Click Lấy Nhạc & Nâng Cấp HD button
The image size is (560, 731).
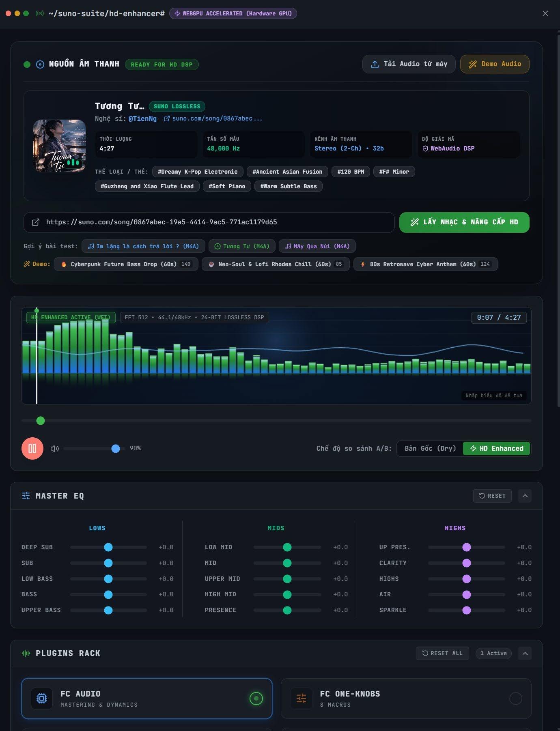point(464,222)
